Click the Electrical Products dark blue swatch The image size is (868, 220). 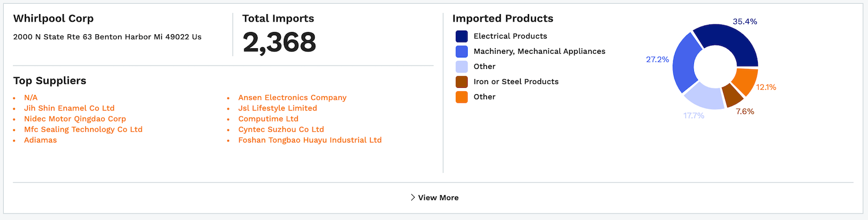click(x=462, y=36)
